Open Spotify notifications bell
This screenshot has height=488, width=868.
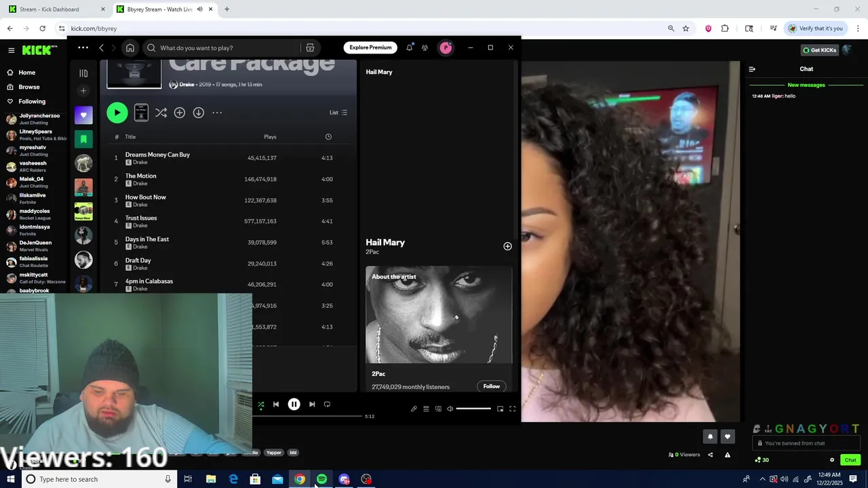click(410, 47)
